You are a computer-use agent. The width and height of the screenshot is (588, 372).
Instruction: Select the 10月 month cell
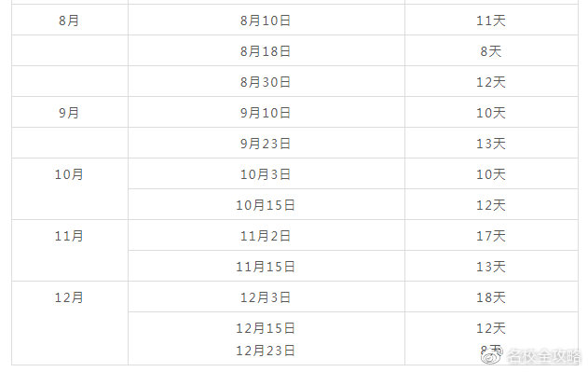coord(69,189)
